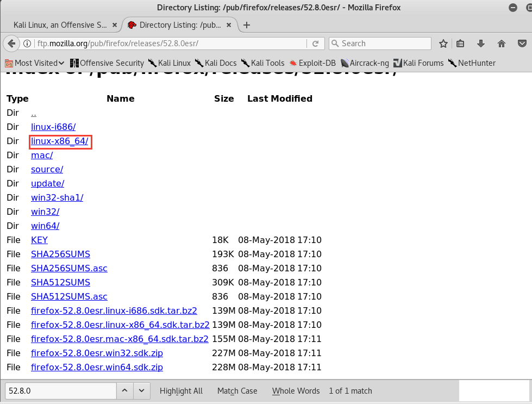
Task: Toggle Whole Words in find bar
Action: (296, 391)
